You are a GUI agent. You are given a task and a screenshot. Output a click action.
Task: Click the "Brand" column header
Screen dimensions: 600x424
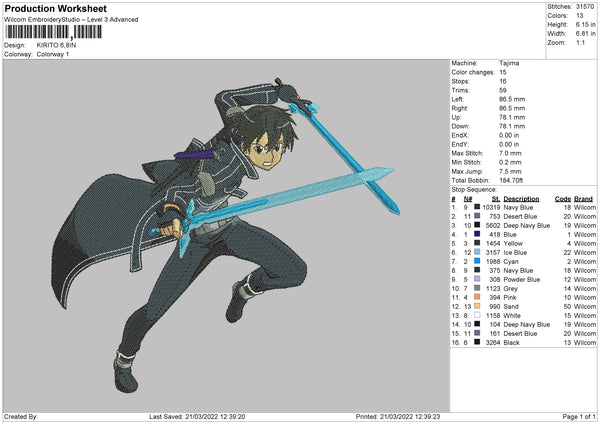click(583, 199)
